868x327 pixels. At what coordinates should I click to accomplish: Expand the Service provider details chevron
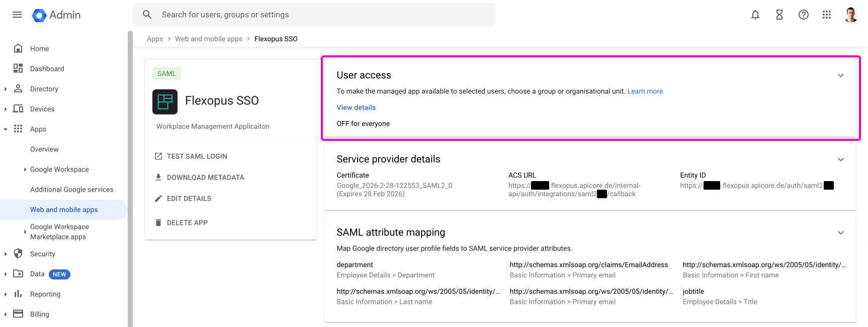click(840, 159)
